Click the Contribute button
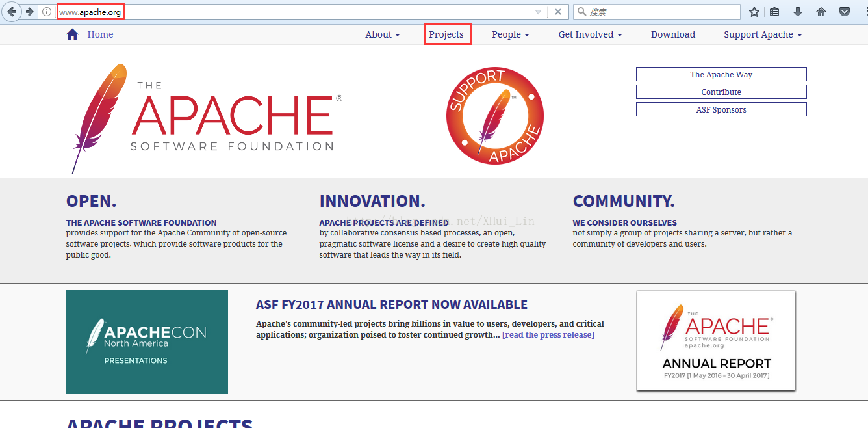The height and width of the screenshot is (428, 868). point(721,92)
